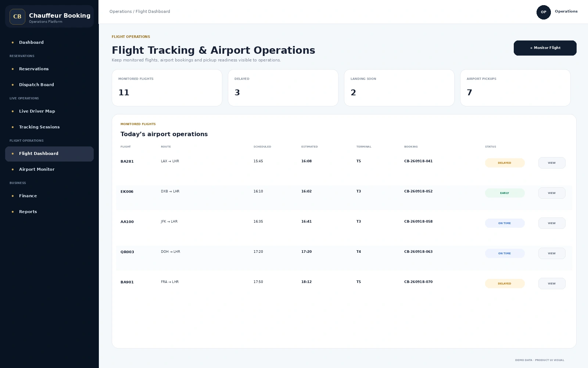Click the On Time badge for QR003
The height and width of the screenshot is (368, 588).
tap(505, 253)
